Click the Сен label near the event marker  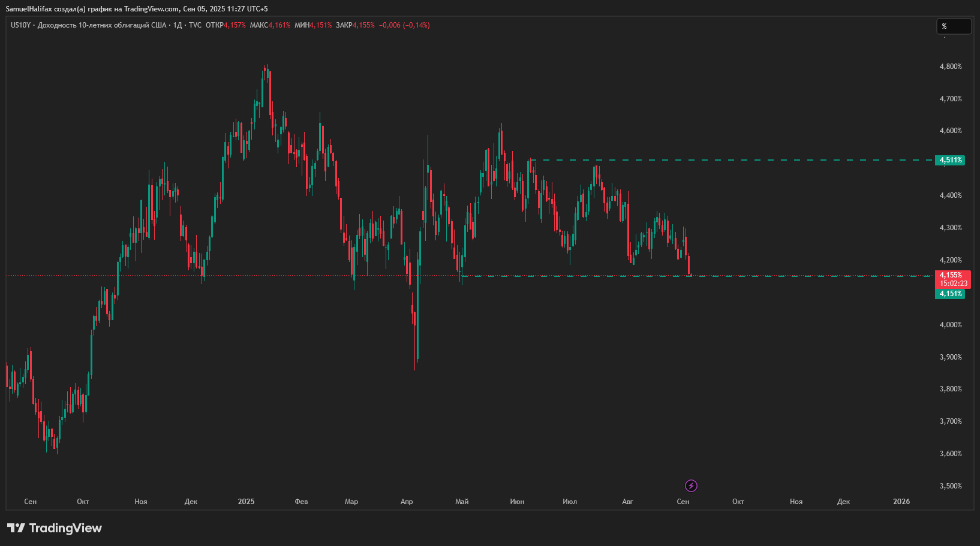pyautogui.click(x=683, y=502)
